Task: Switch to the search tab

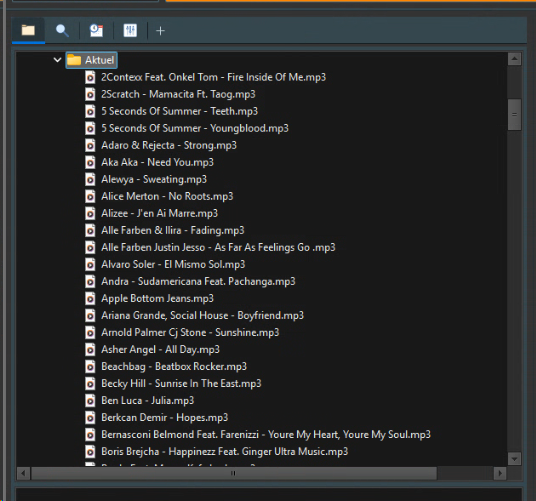Action: click(x=62, y=30)
